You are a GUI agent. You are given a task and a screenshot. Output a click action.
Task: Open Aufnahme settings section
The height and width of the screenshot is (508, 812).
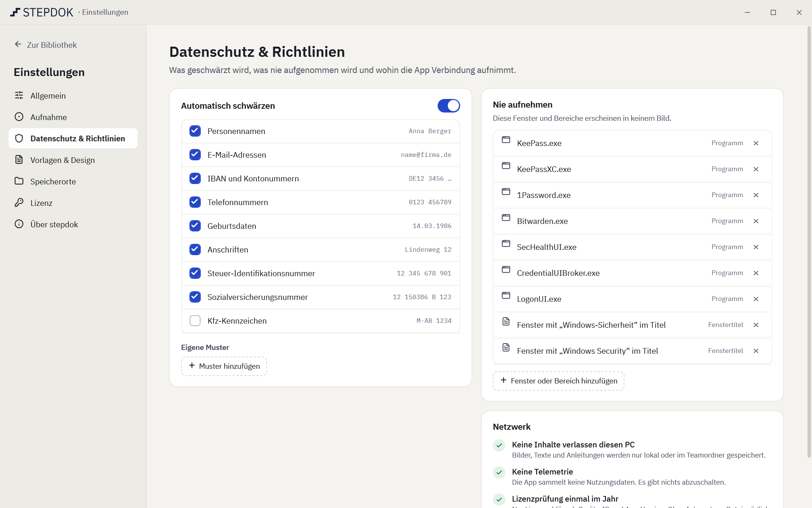pyautogui.click(x=73, y=117)
